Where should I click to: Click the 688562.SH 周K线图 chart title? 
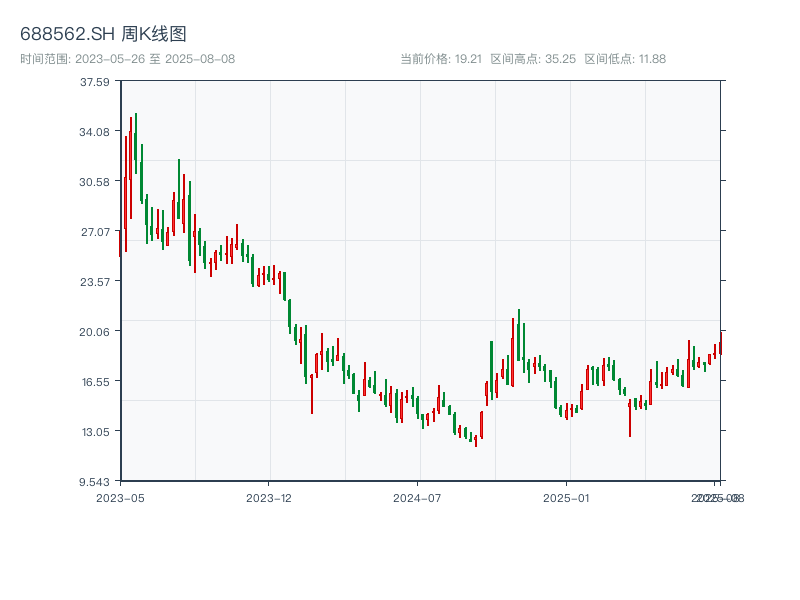click(x=103, y=34)
